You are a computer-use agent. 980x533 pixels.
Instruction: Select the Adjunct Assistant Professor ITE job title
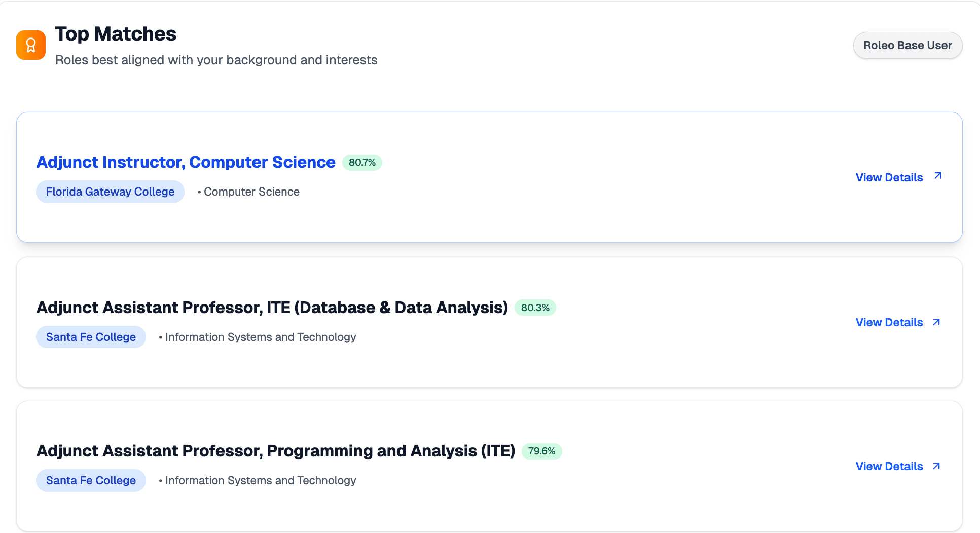273,307
